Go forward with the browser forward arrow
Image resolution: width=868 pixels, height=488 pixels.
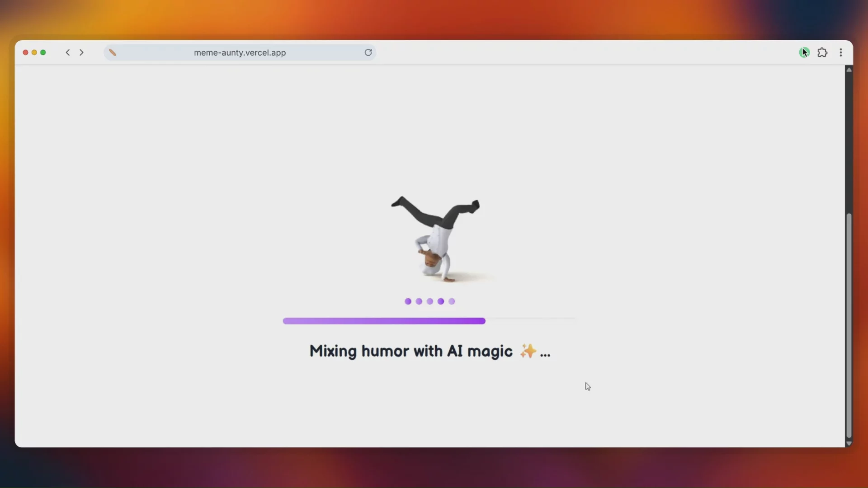(x=81, y=52)
